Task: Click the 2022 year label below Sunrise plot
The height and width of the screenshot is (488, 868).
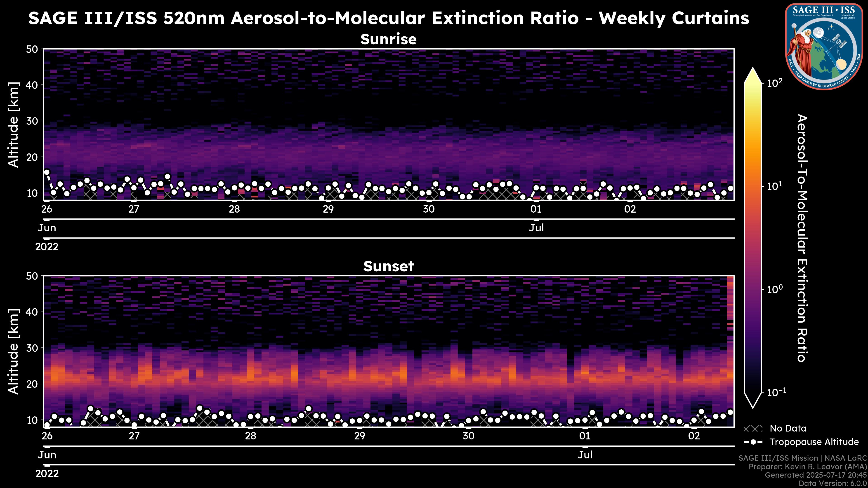Action: (47, 247)
